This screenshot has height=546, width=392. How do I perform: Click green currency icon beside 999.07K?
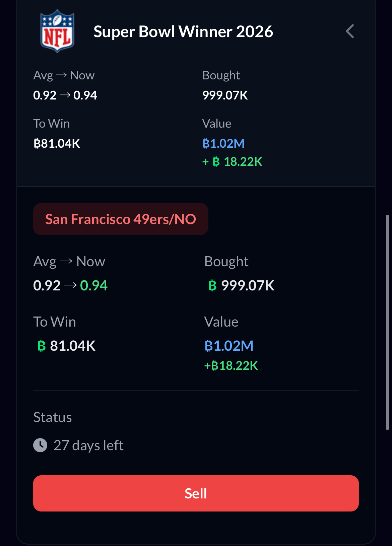(212, 286)
